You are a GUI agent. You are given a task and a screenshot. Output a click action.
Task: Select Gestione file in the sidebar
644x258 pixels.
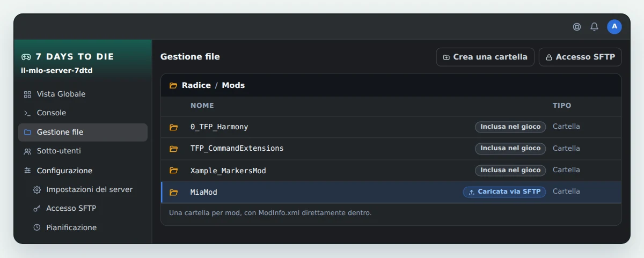tap(83, 132)
